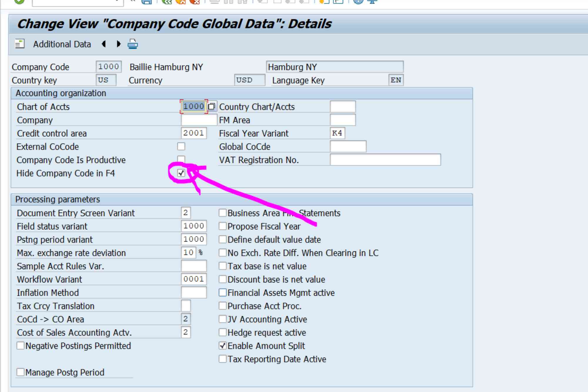Check Manage Postg Period
Screen dimensions: 588x392
point(20,372)
